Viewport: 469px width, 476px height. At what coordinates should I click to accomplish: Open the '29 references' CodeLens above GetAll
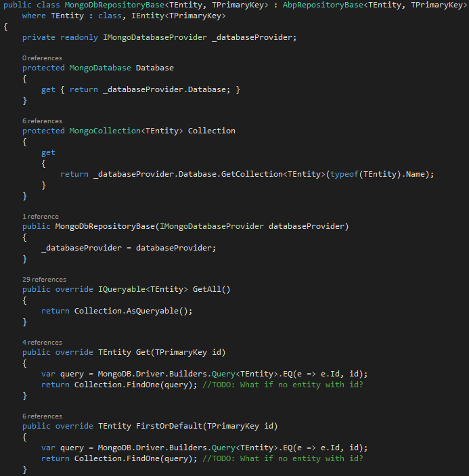[x=44, y=279]
